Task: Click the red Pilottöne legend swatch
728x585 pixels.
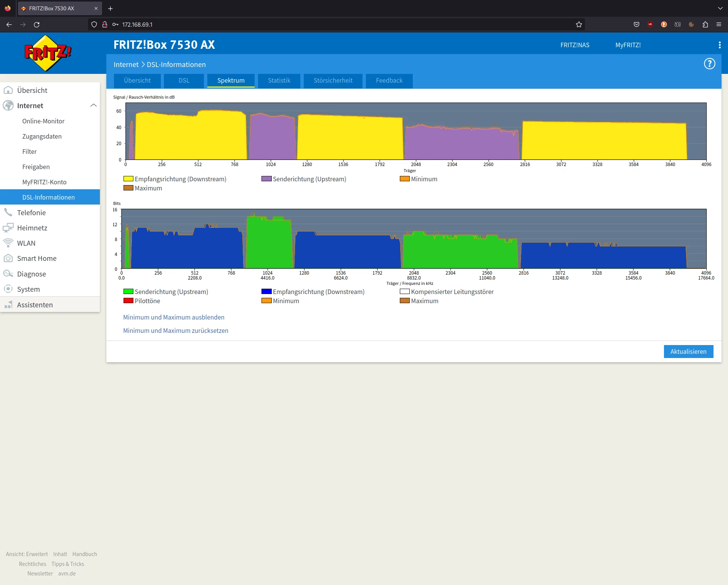Action: coord(128,300)
